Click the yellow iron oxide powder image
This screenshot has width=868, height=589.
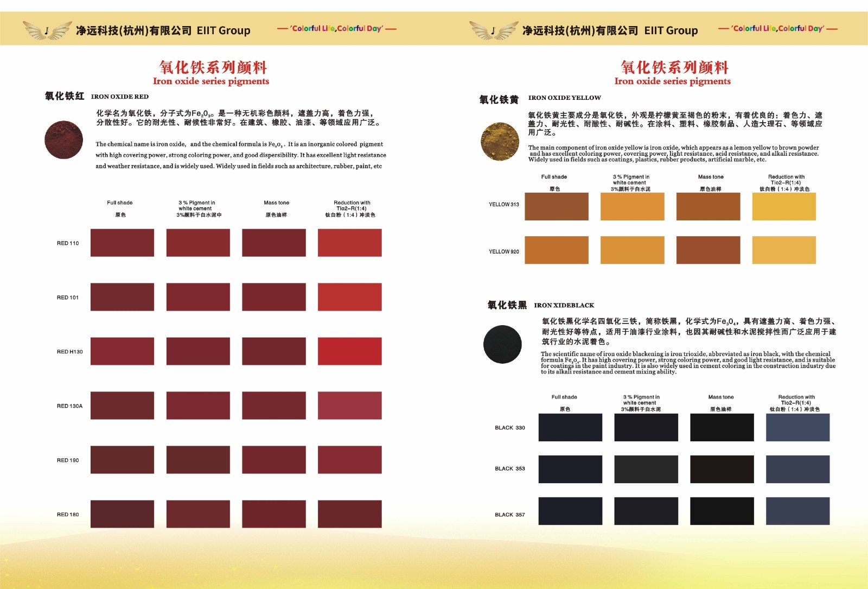tap(500, 142)
